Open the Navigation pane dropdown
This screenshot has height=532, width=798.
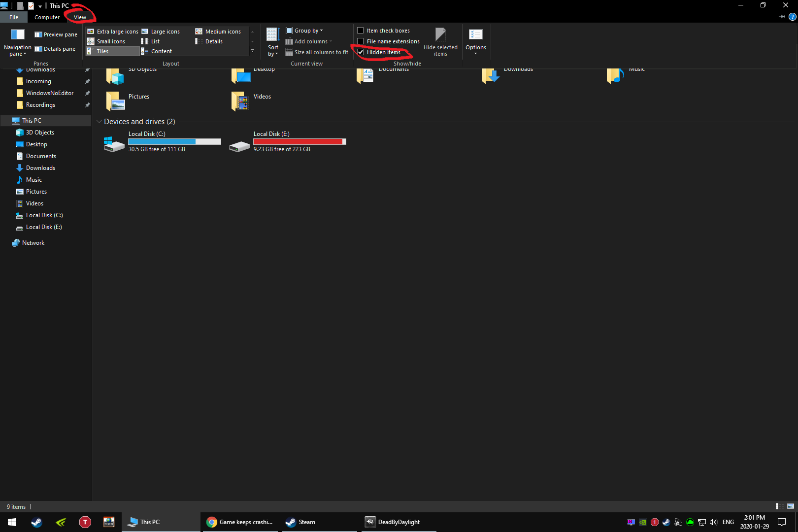coord(18,42)
